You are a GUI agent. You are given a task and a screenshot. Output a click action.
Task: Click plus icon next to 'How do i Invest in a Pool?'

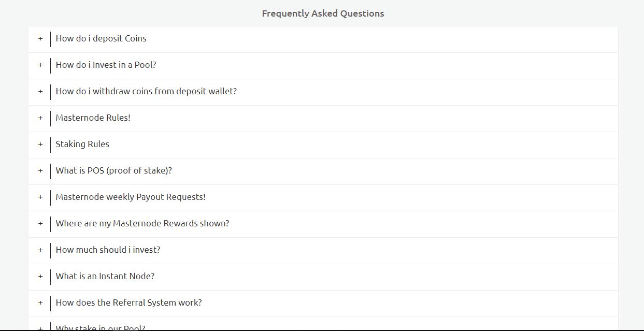coord(40,65)
